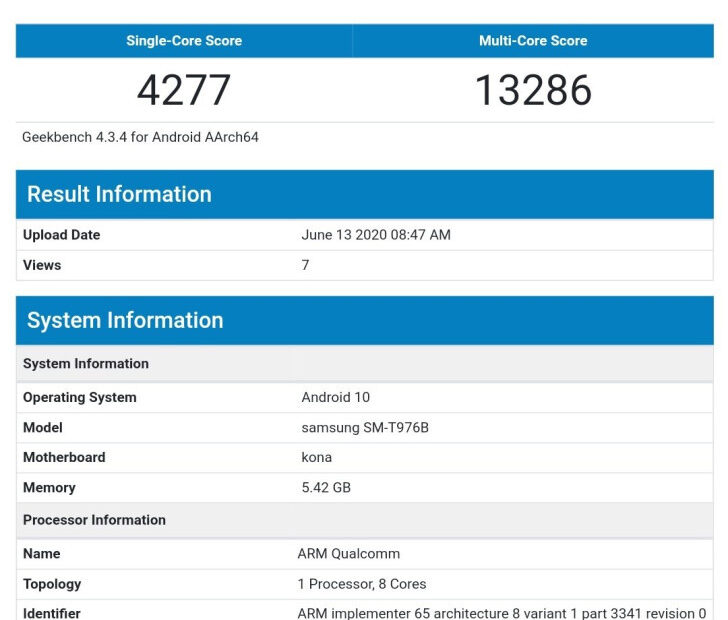Screen dimensions: 728x620
Task: Click the gray System Information subheader row
Action: [364, 364]
